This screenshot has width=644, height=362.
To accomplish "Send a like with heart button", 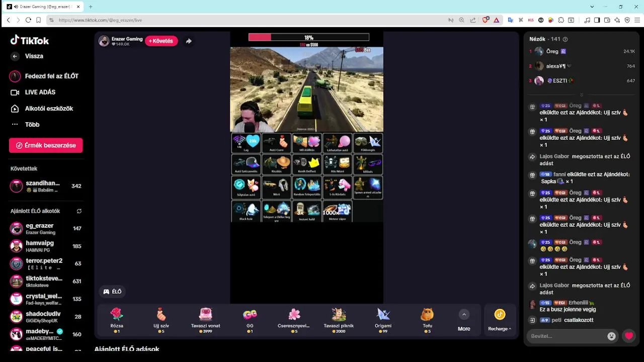I will (629, 336).
